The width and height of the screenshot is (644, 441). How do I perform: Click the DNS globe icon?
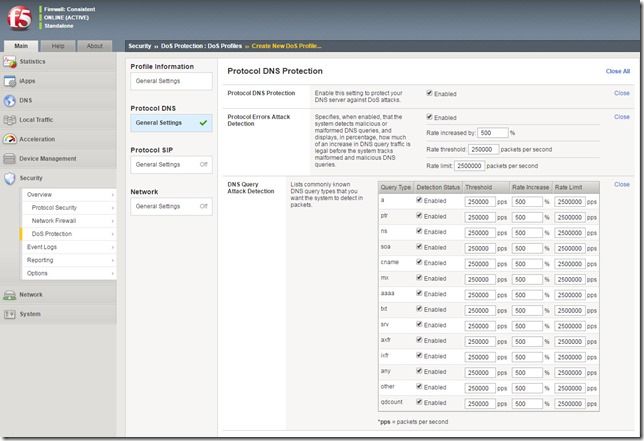tap(10, 100)
